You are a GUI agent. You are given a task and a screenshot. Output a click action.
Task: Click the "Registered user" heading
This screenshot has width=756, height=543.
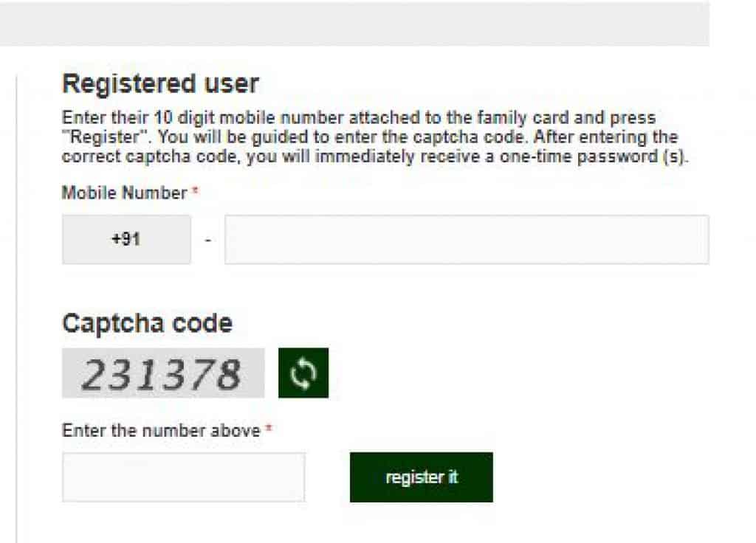coord(160,84)
